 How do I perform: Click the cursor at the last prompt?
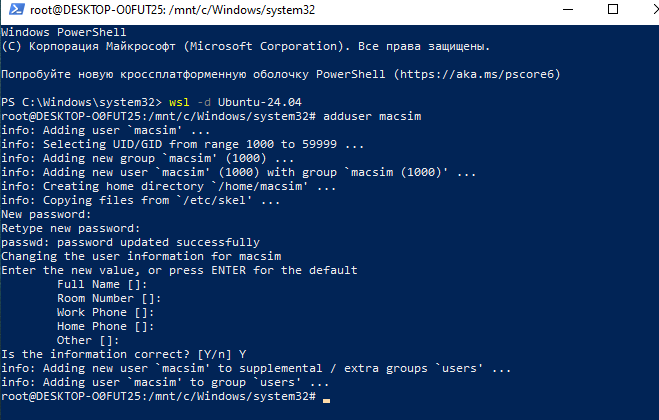coord(326,399)
